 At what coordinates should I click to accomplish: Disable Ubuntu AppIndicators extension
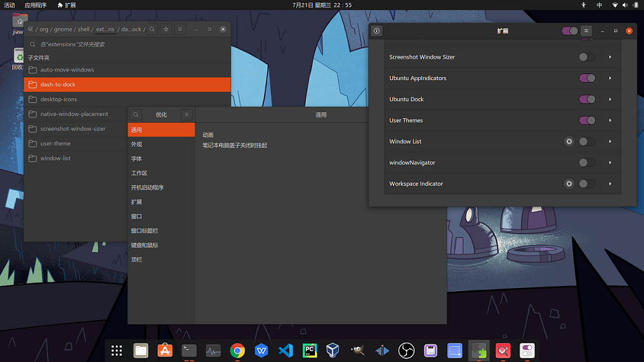(x=587, y=78)
